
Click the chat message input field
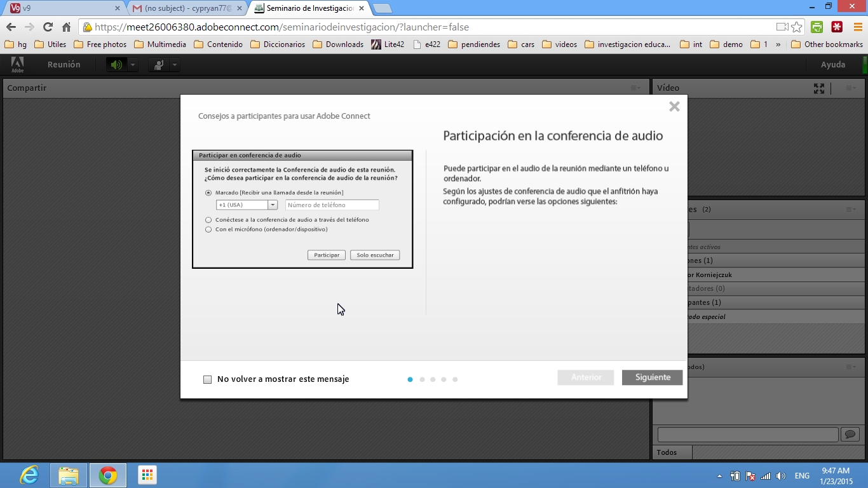pyautogui.click(x=748, y=435)
